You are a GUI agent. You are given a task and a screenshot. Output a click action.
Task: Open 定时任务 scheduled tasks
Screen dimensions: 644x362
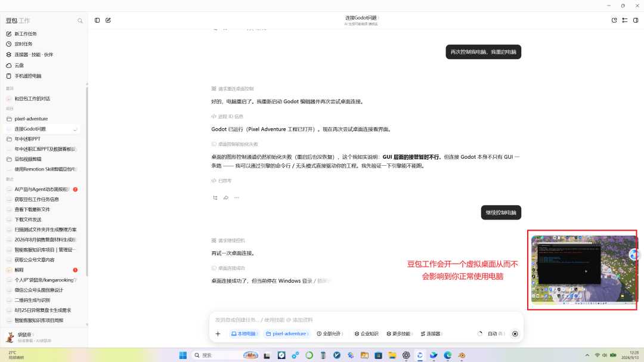23,44
